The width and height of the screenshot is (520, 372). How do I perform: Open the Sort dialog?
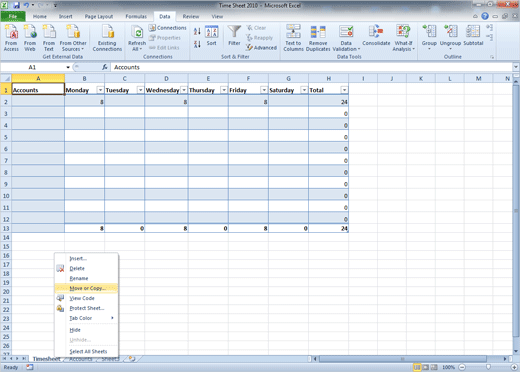click(x=211, y=35)
